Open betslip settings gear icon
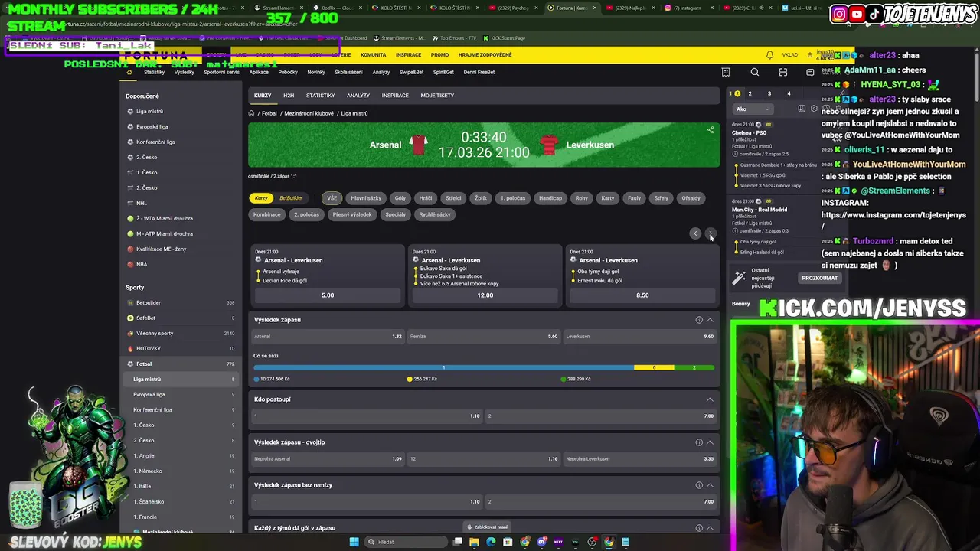980x551 pixels. point(814,109)
